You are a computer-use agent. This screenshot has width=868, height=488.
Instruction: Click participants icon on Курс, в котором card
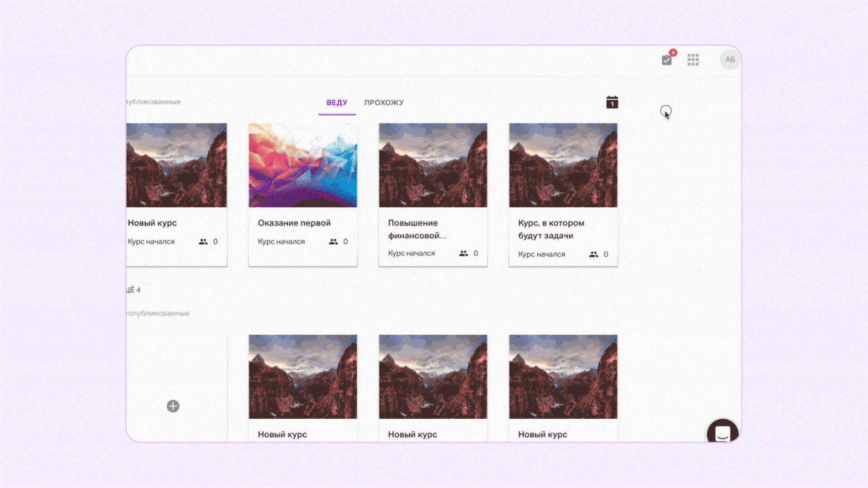click(x=594, y=254)
